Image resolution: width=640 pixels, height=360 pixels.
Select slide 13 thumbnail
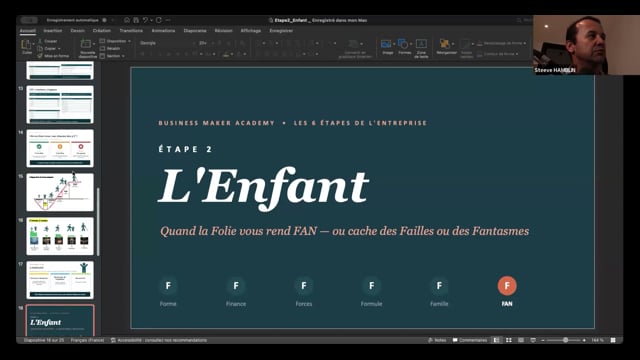click(x=60, y=104)
